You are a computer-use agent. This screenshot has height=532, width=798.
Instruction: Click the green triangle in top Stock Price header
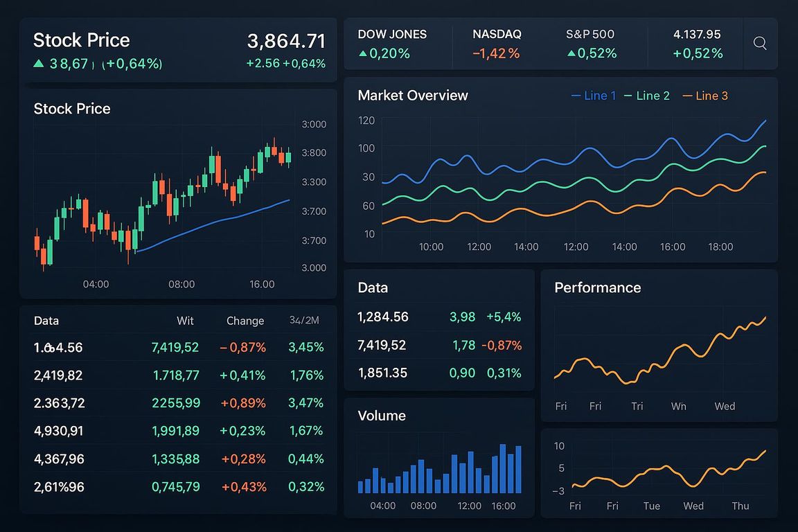click(x=39, y=64)
